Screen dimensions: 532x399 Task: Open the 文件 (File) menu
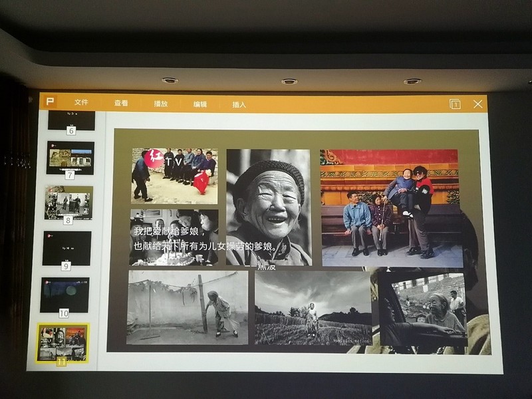[x=82, y=102]
